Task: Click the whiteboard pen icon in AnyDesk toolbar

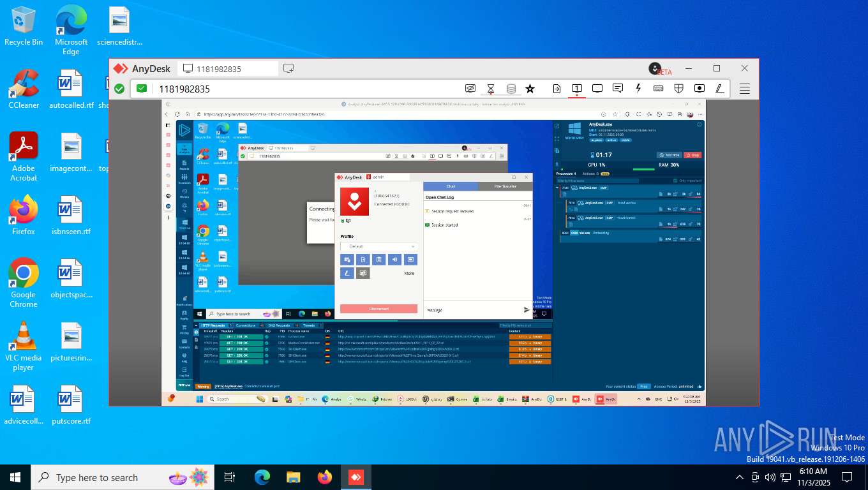Action: click(x=720, y=89)
